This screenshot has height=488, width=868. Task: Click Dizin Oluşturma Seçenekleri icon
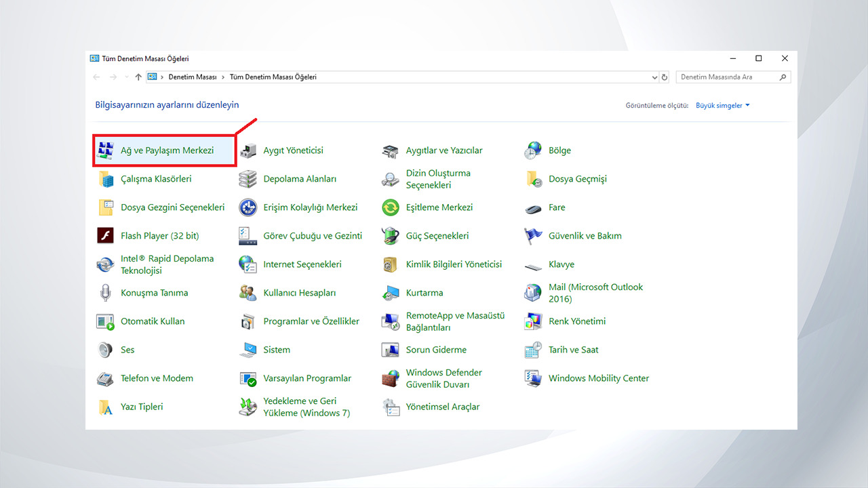point(391,179)
